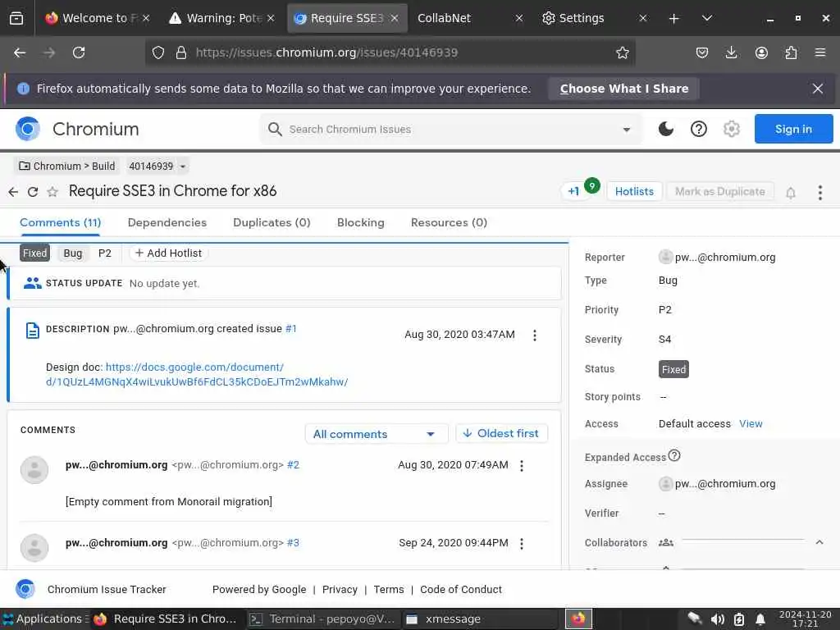Star the issue Require SSE3 in Chrome
The height and width of the screenshot is (630, 840).
pos(52,192)
